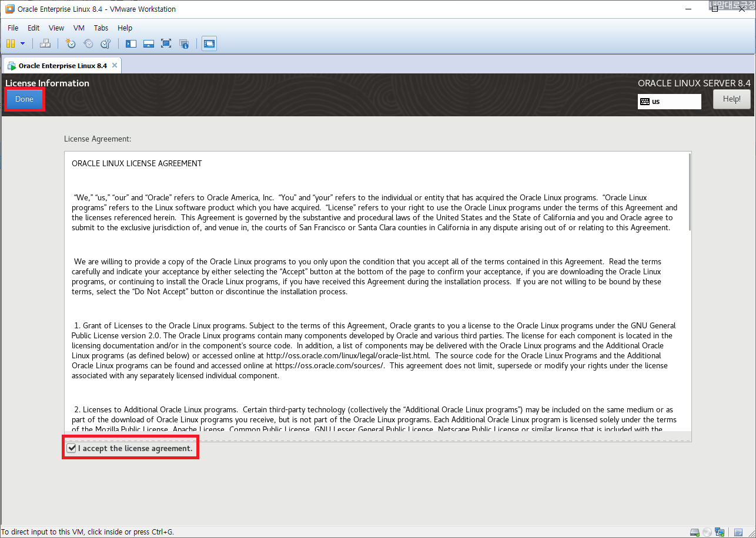Click the paragraph starting "2. Licenses to Additional"
This screenshot has width=756, height=538.
[x=374, y=419]
